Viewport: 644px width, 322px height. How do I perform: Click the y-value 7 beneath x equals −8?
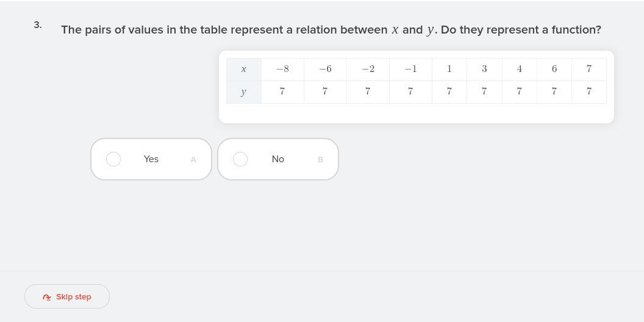(x=282, y=92)
